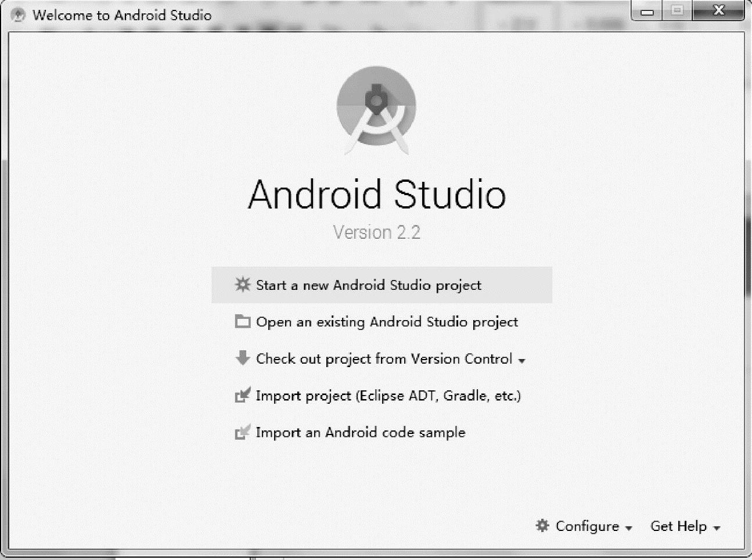Open an existing Android Studio project
This screenshot has width=752, height=560.
click(x=382, y=322)
